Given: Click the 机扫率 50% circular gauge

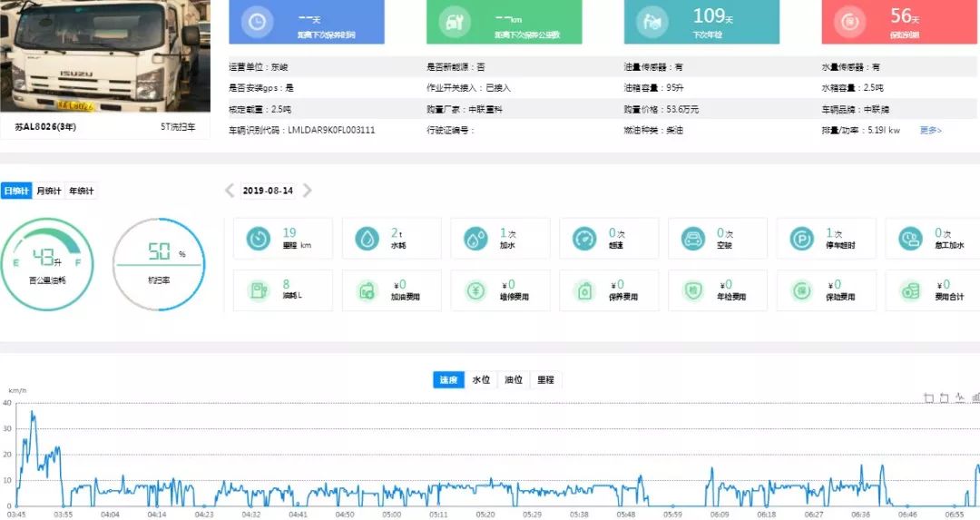Looking at the screenshot, I should (159, 264).
